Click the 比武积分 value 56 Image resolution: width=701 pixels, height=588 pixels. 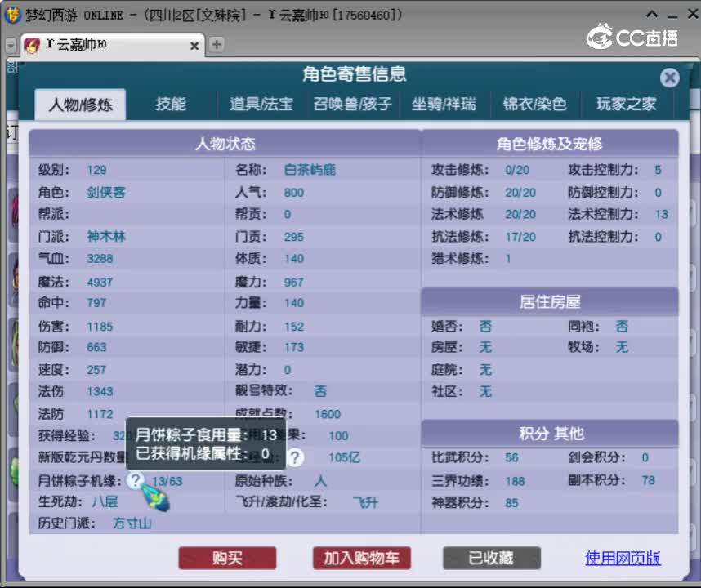[x=512, y=457]
